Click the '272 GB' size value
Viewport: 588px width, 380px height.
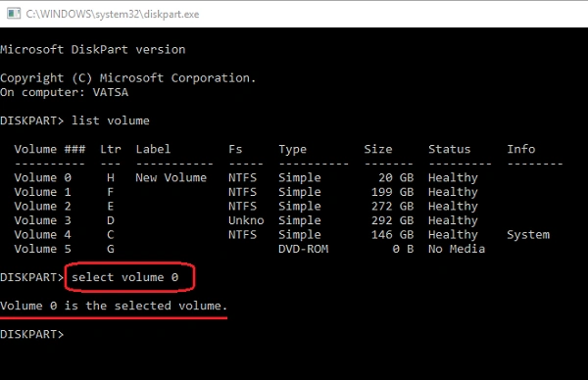click(393, 206)
